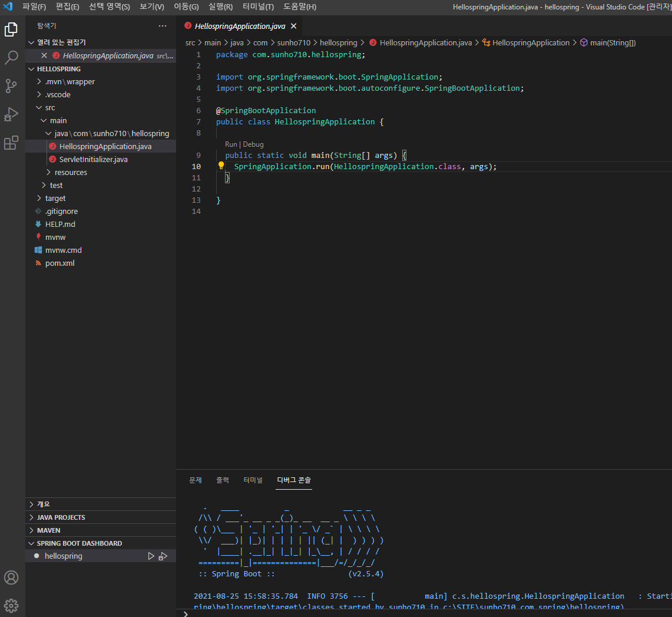Open the 실행(R) menu

(x=220, y=6)
